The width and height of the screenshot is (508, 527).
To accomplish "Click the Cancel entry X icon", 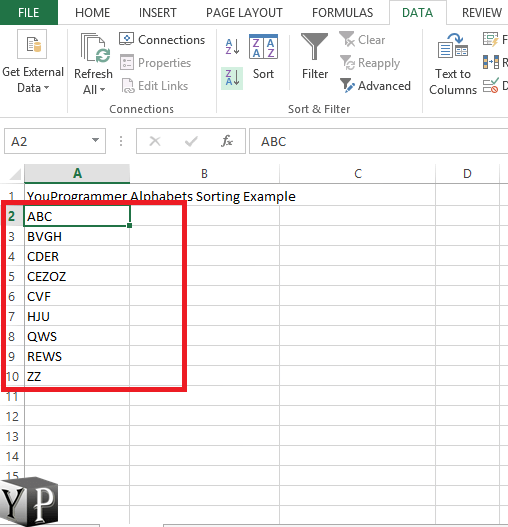I will [x=155, y=141].
